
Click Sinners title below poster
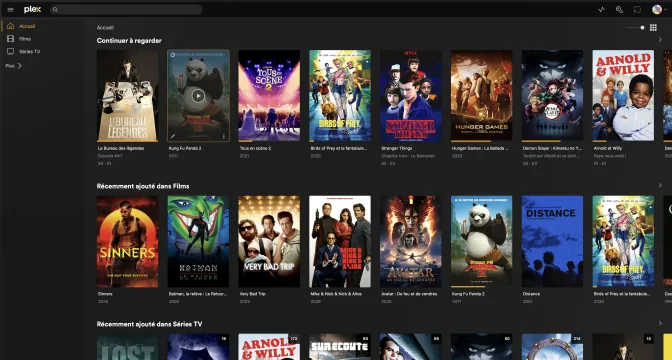point(104,294)
